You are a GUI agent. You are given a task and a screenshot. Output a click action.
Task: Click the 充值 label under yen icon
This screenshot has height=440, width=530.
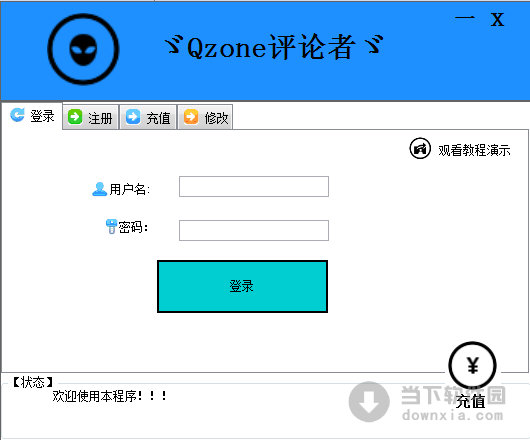pyautogui.click(x=471, y=401)
